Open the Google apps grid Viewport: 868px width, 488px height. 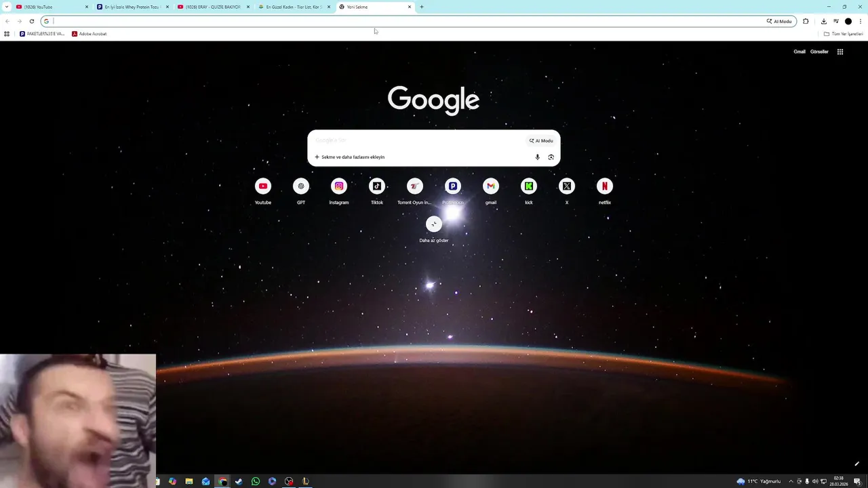[x=840, y=52]
